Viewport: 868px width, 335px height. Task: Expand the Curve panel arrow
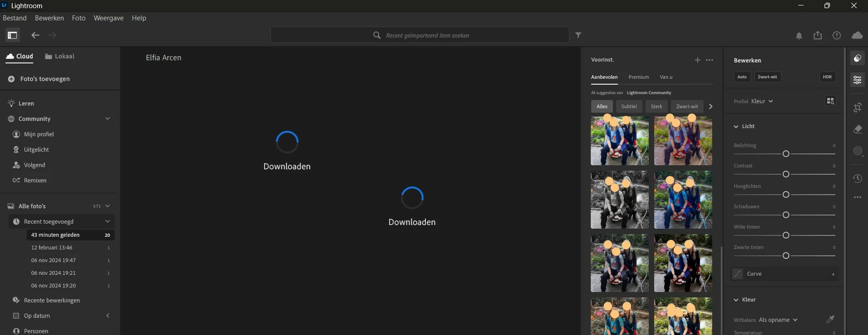tap(833, 274)
